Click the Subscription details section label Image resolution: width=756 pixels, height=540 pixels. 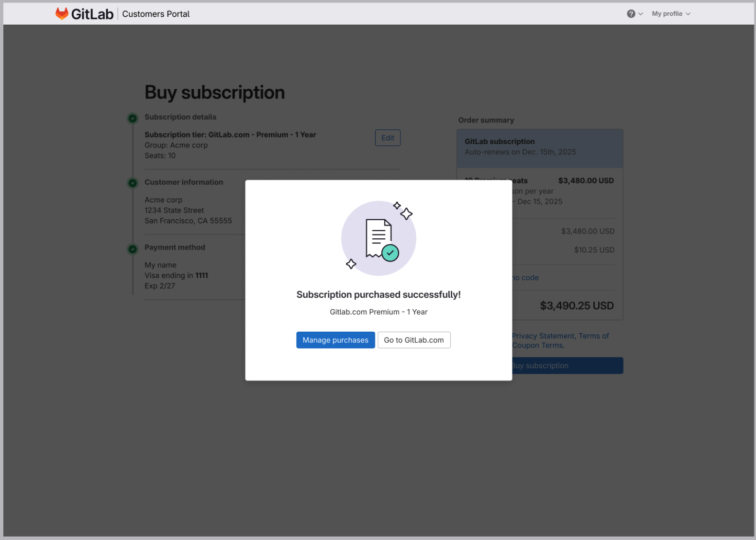coord(180,117)
